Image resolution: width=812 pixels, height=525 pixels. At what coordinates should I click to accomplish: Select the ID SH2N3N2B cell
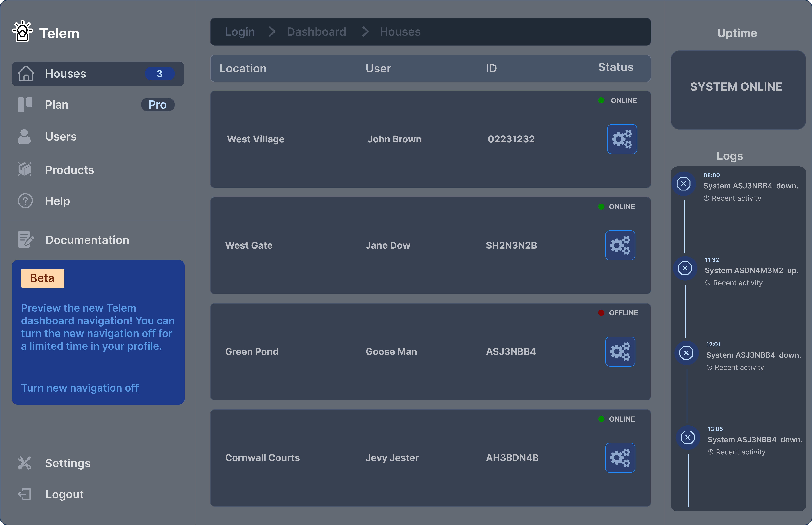pyautogui.click(x=511, y=245)
